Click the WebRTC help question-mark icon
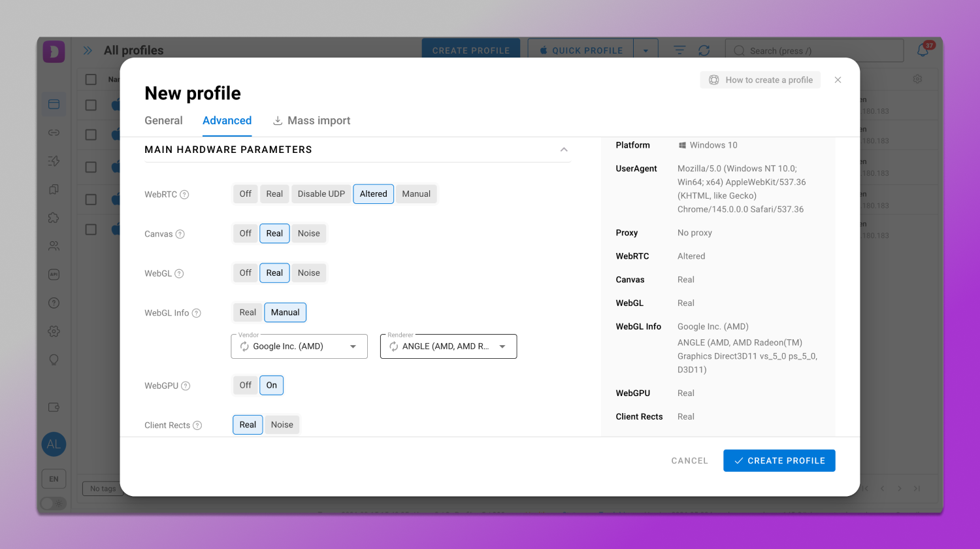 (184, 195)
